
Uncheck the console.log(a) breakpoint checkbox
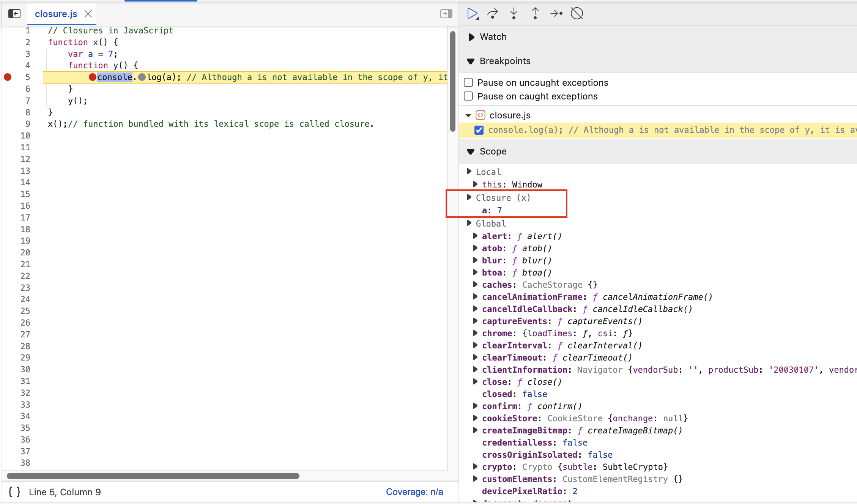pyautogui.click(x=479, y=130)
